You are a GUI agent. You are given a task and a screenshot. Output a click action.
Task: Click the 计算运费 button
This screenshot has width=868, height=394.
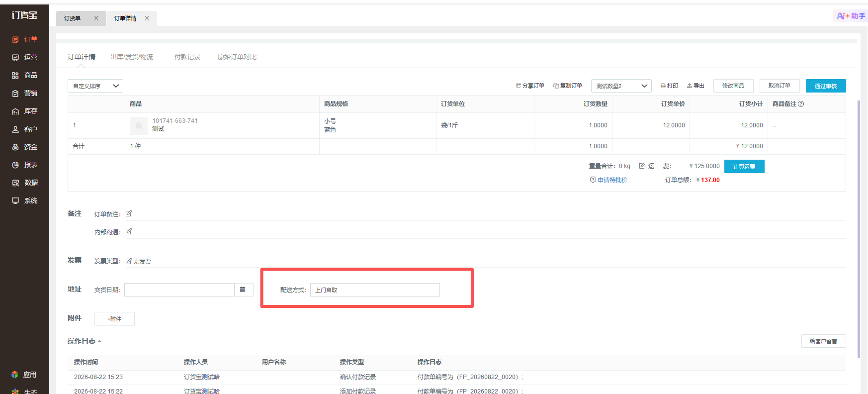coord(744,166)
